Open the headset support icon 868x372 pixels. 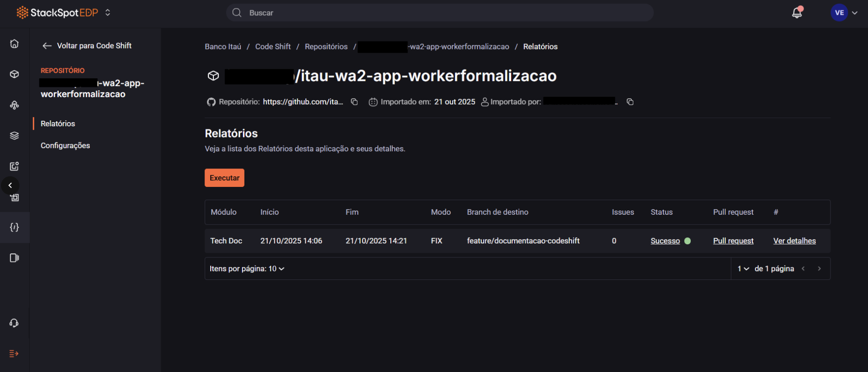pyautogui.click(x=14, y=323)
